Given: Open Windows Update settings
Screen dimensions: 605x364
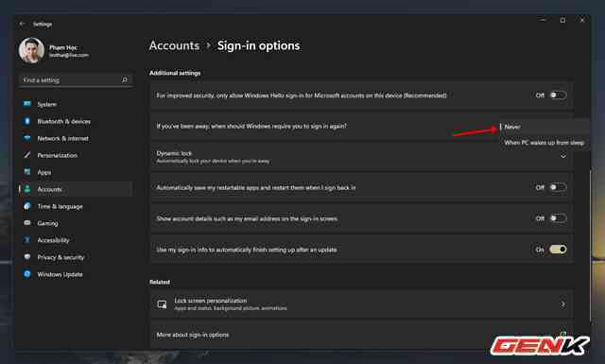Looking at the screenshot, I should point(76,274).
